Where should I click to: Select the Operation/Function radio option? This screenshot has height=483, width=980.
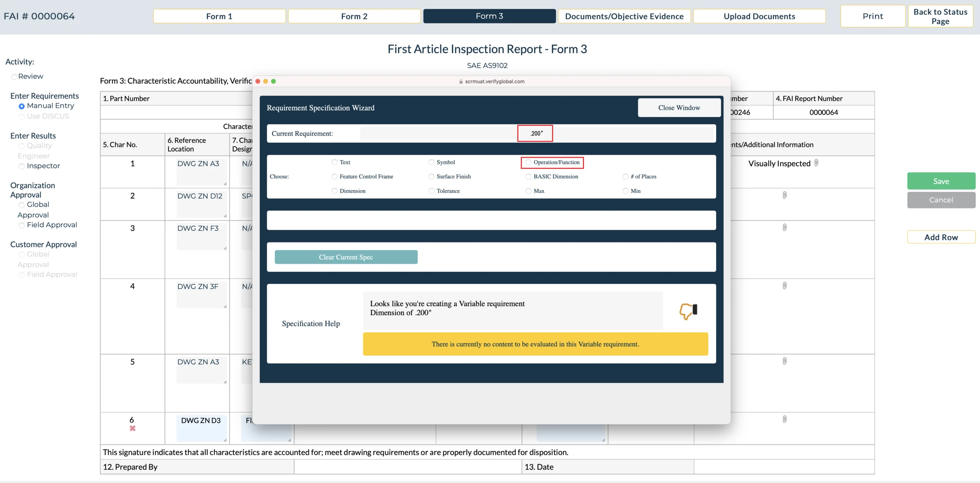528,162
